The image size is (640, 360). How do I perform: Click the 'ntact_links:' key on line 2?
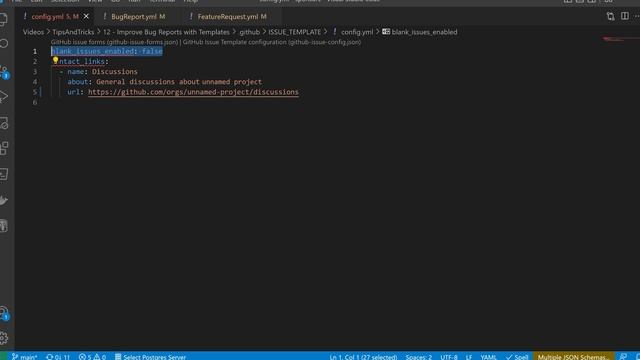84,61
